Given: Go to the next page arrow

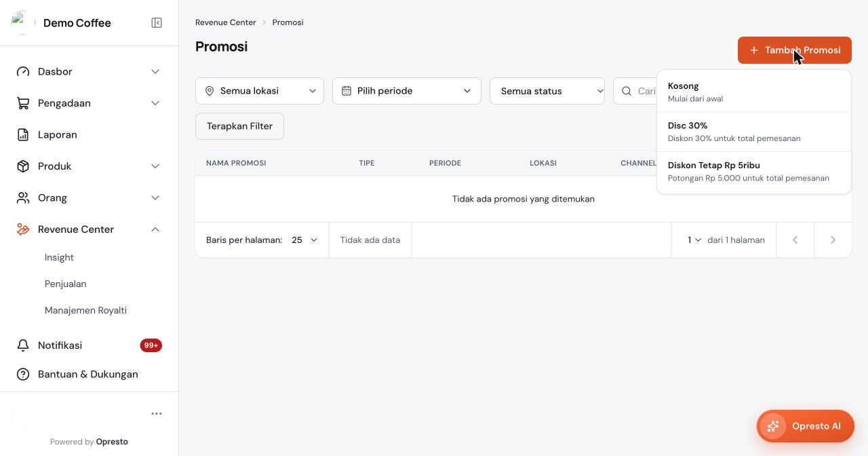Looking at the screenshot, I should pos(833,240).
